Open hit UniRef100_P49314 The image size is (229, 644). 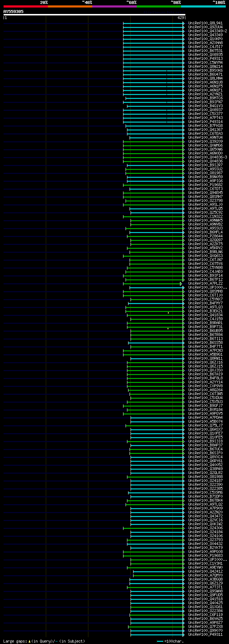tap(205, 122)
